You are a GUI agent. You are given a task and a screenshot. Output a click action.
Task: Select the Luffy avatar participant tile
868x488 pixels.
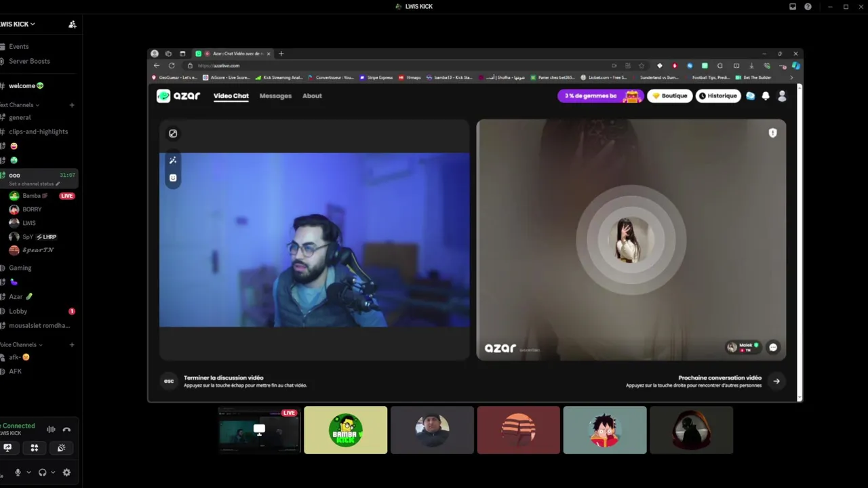click(605, 430)
